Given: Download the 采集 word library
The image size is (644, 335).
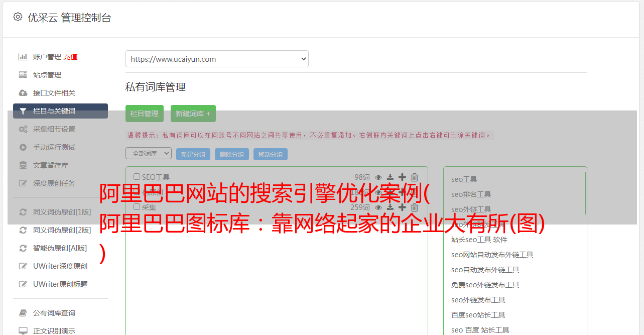Looking at the screenshot, I should point(391,207).
